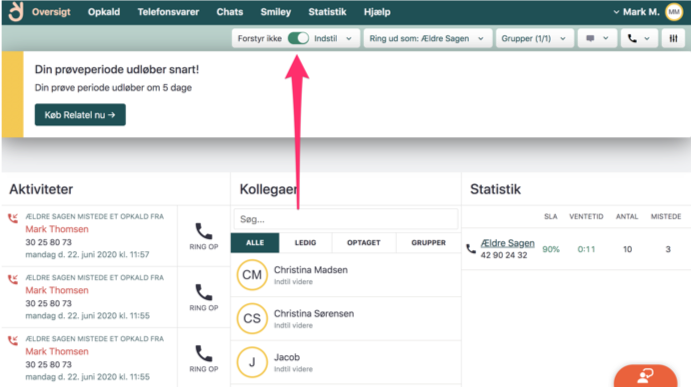This screenshot has width=691, height=387.
Task: Switch to the GRUPPER tab
Action: pyautogui.click(x=428, y=242)
